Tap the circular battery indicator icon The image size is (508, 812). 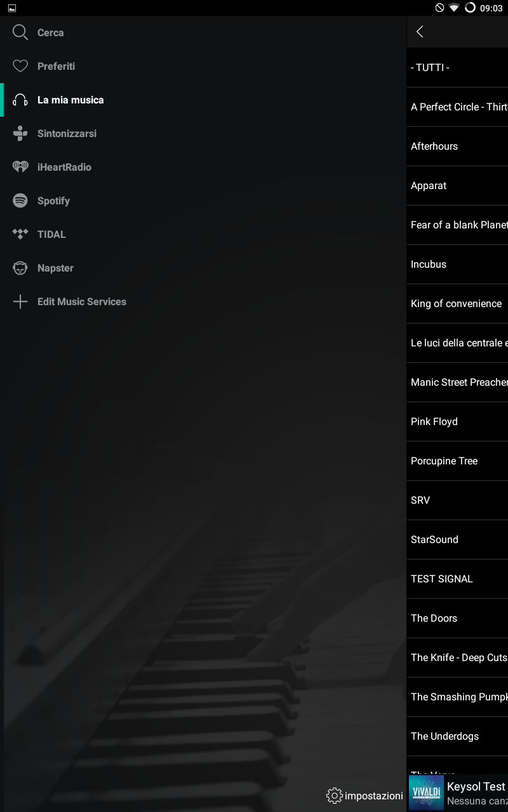(470, 8)
